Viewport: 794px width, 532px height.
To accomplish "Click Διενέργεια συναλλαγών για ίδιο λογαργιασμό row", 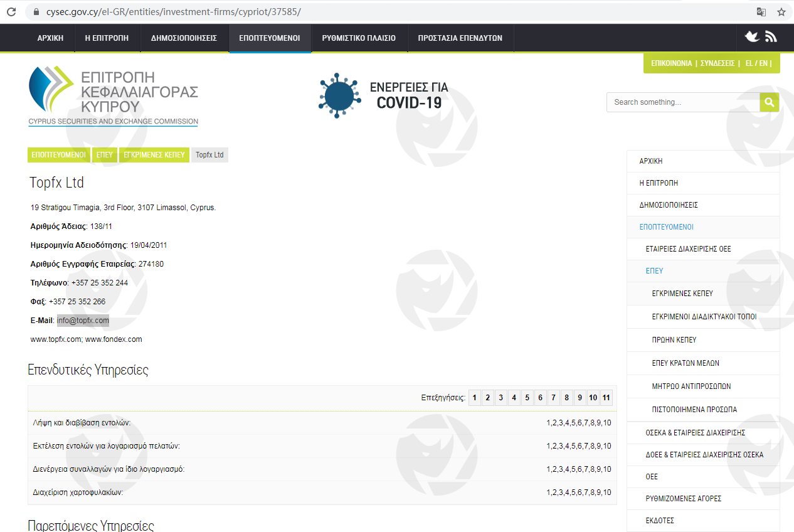I will [322, 469].
